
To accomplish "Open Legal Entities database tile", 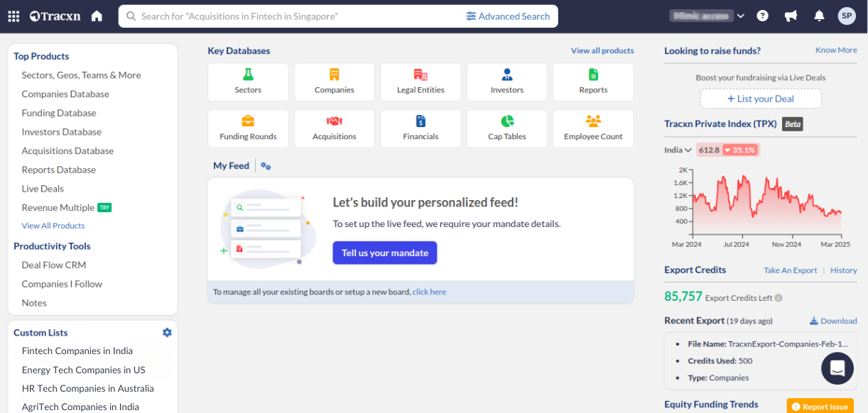I will point(421,82).
